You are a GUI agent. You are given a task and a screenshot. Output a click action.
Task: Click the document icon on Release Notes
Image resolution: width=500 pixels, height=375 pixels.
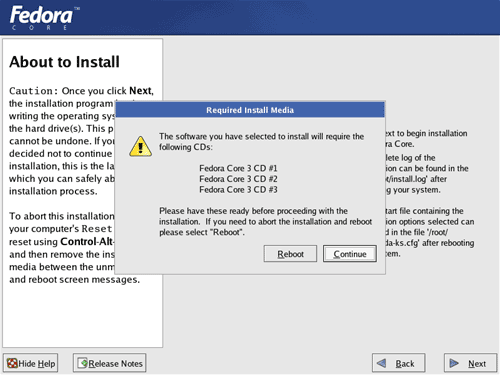click(83, 363)
